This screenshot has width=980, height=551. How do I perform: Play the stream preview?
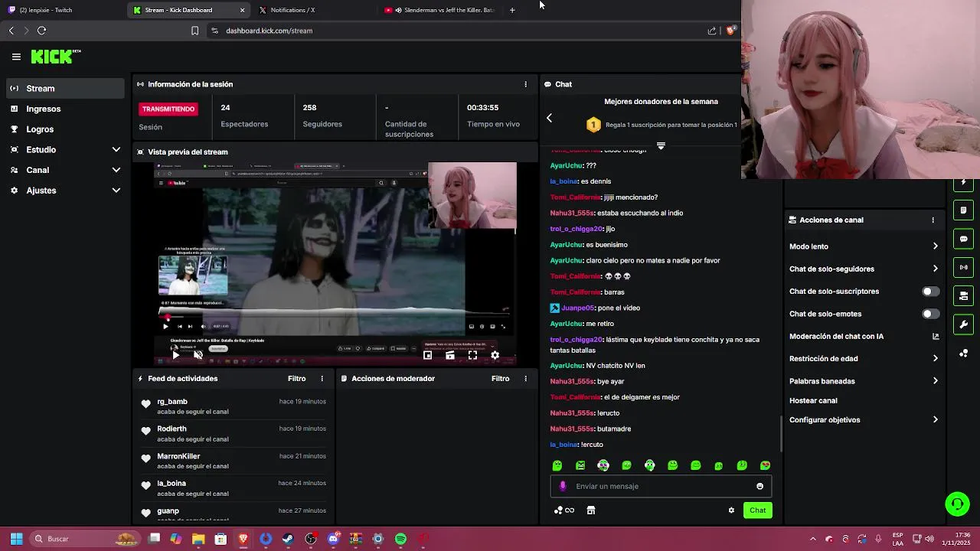[x=175, y=354]
